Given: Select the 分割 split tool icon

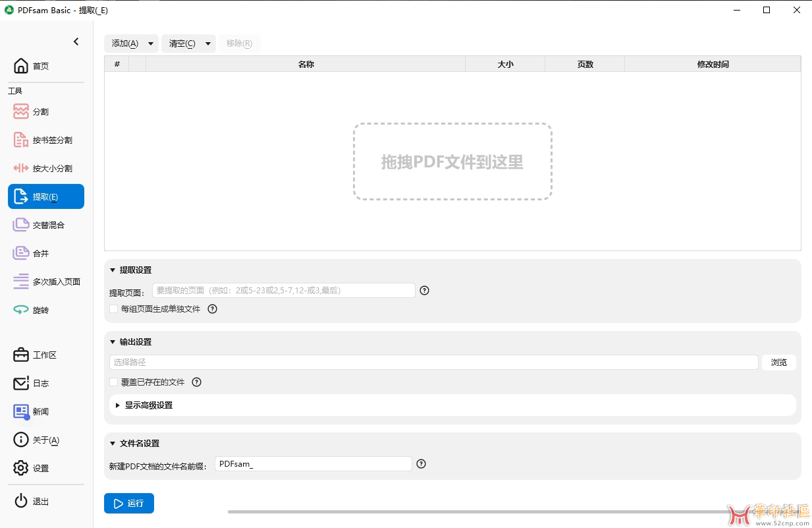Looking at the screenshot, I should [21, 111].
